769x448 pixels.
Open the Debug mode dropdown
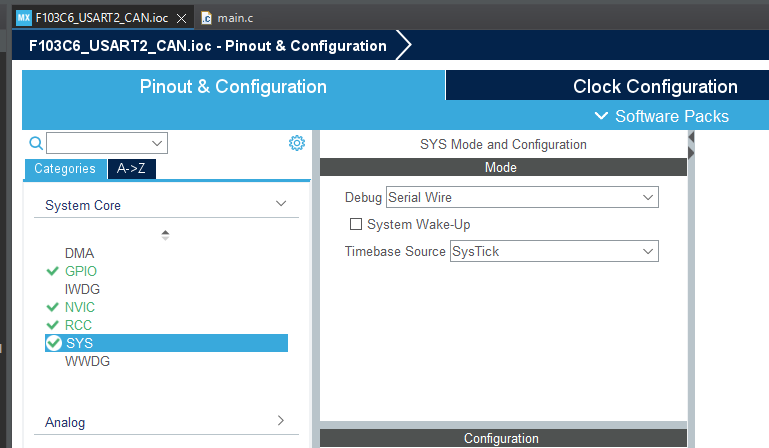[648, 198]
